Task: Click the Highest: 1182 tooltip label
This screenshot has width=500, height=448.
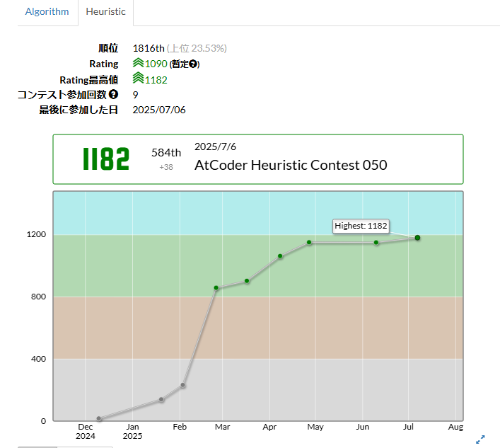Action: coord(361,226)
